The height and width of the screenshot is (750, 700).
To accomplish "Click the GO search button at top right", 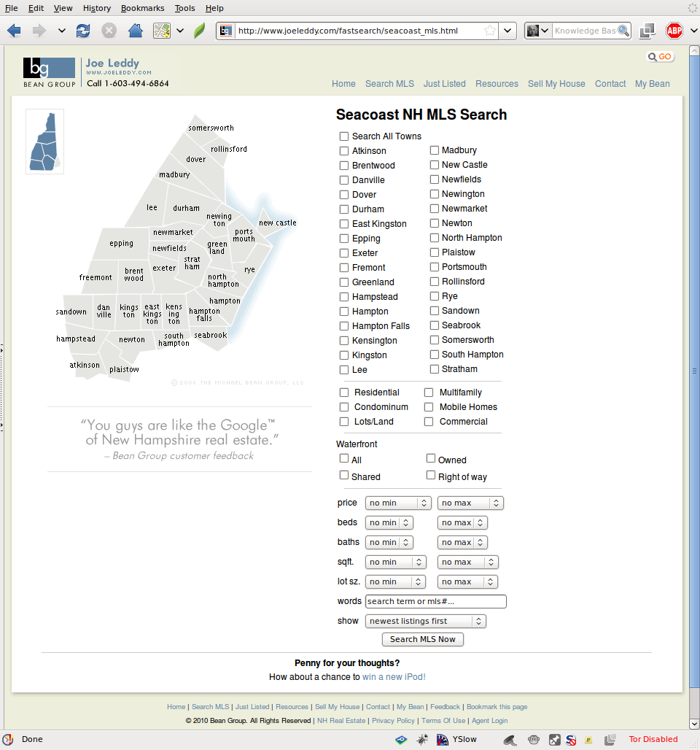I will (660, 56).
